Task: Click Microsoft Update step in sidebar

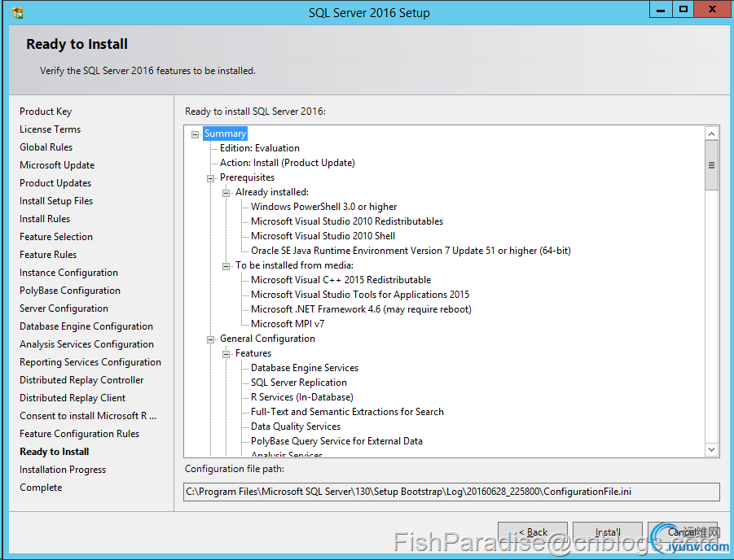Action: tap(57, 165)
